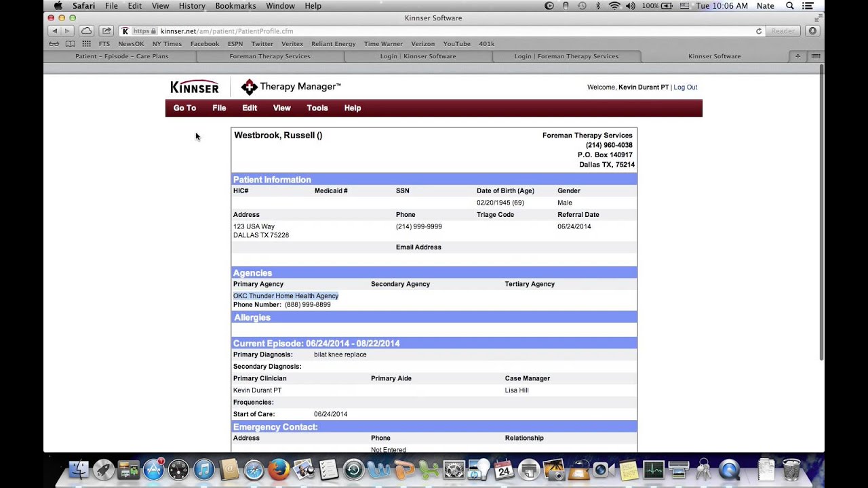
Task: Open the Kinnser Tools menu
Action: click(317, 108)
